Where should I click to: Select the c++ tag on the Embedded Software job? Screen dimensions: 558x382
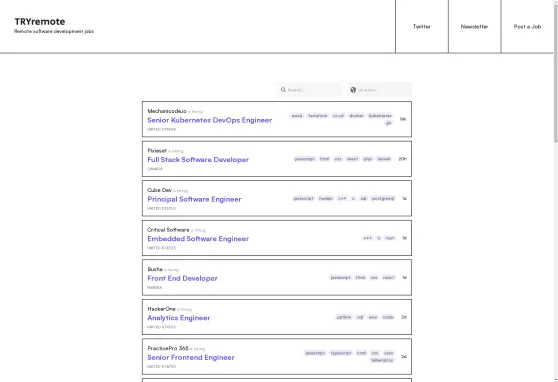[x=368, y=238]
